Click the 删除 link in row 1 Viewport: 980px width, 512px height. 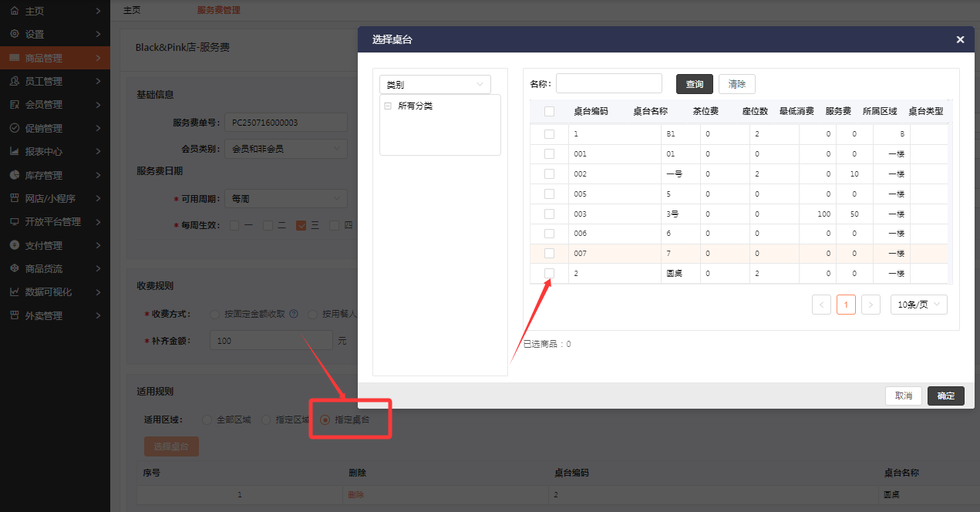click(x=355, y=494)
